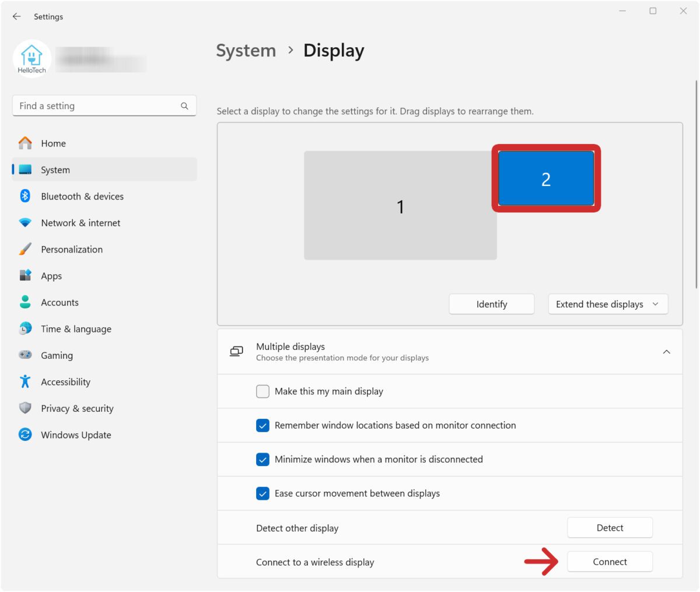Click the Accessibility person icon
Image resolution: width=700 pixels, height=592 pixels.
coord(24,381)
